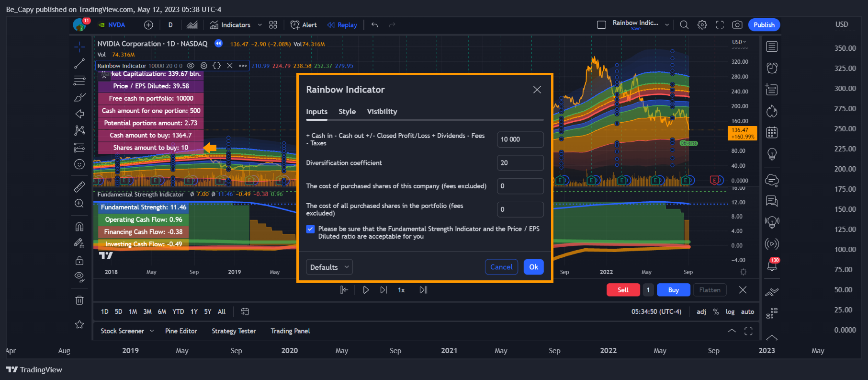Open more options for Rainbow Indicator
This screenshot has width=868, height=380.
coord(243,66)
